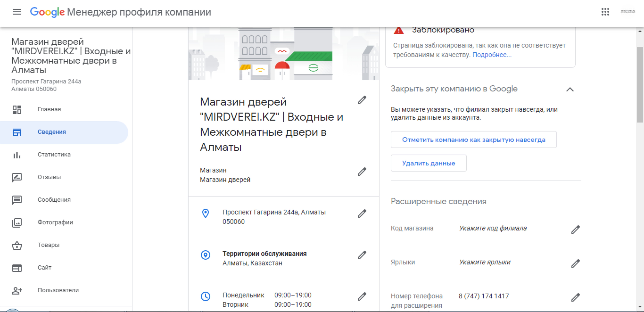Select the Сведения sidebar item

pyautogui.click(x=64, y=132)
